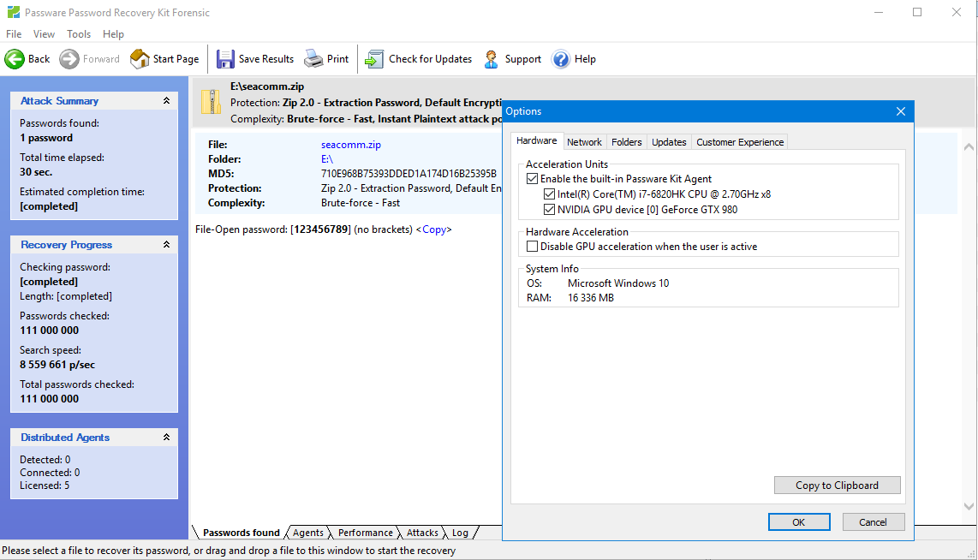Open the Customer Experience tab
978x560 pixels.
pos(740,142)
